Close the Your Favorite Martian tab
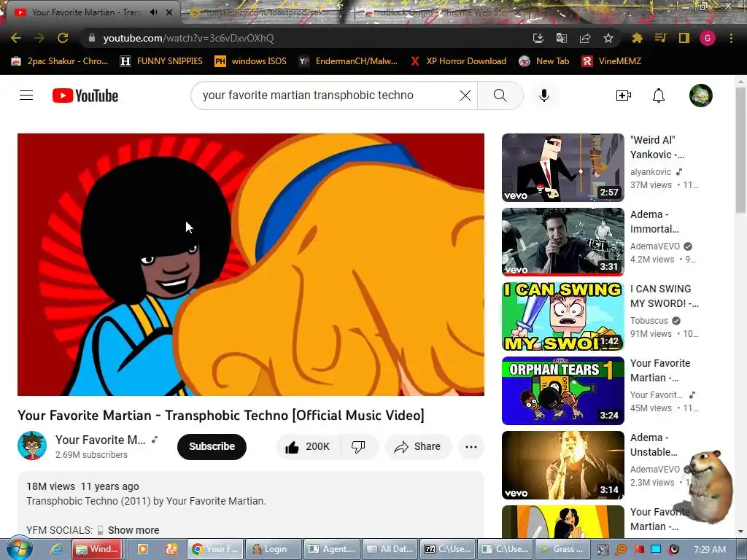Viewport: 747px width, 560px height. [169, 12]
